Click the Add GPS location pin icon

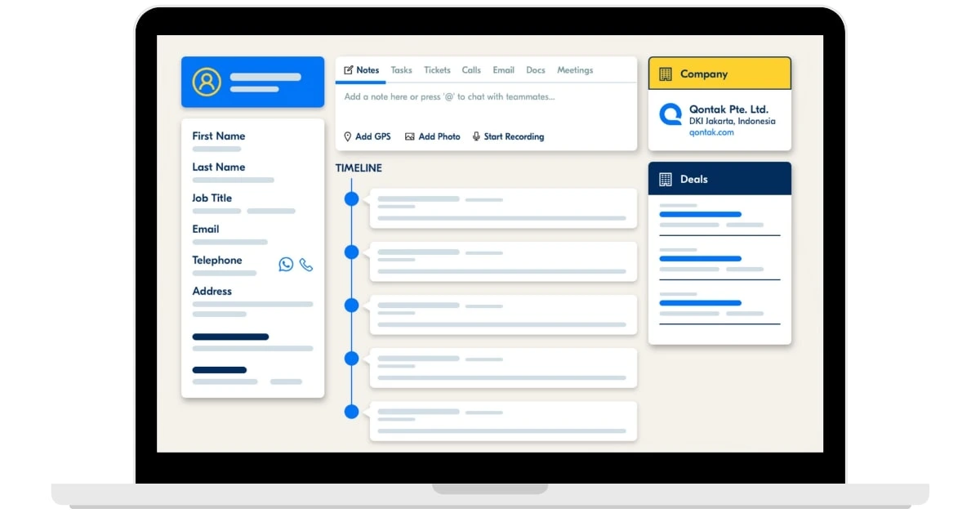[x=347, y=136]
